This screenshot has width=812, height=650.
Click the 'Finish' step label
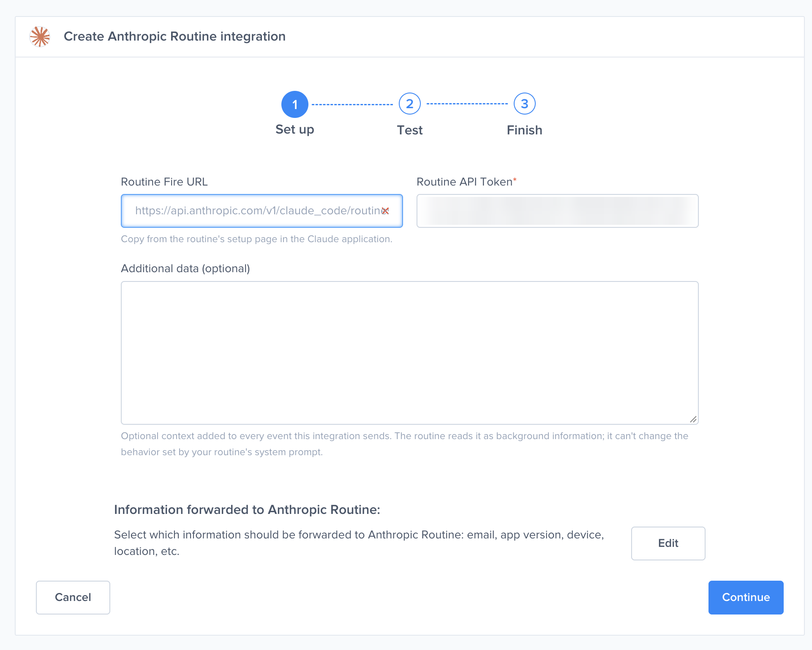click(525, 130)
